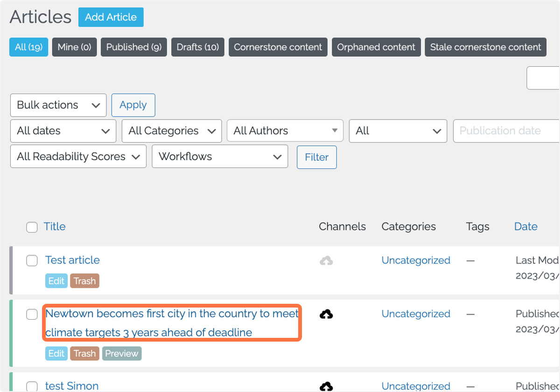Image resolution: width=560 pixels, height=392 pixels.
Task: Click the Categories column header
Action: [x=408, y=226]
